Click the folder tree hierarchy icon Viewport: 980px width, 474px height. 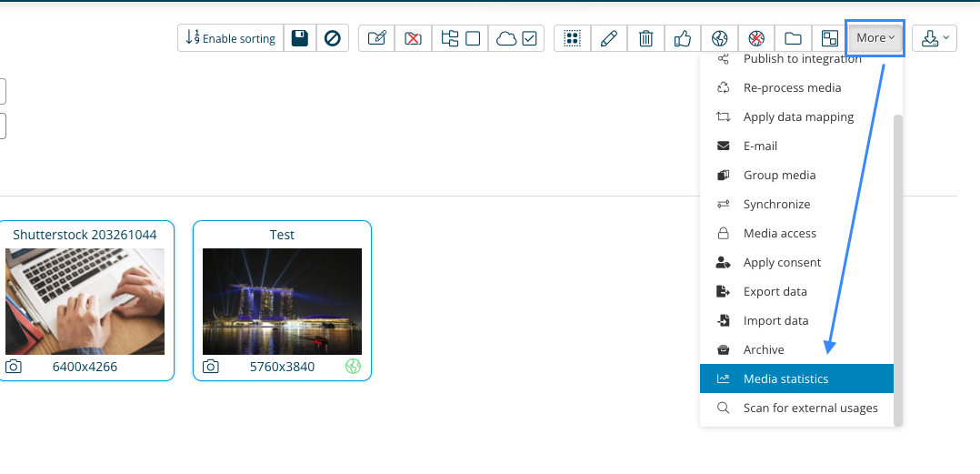450,38
